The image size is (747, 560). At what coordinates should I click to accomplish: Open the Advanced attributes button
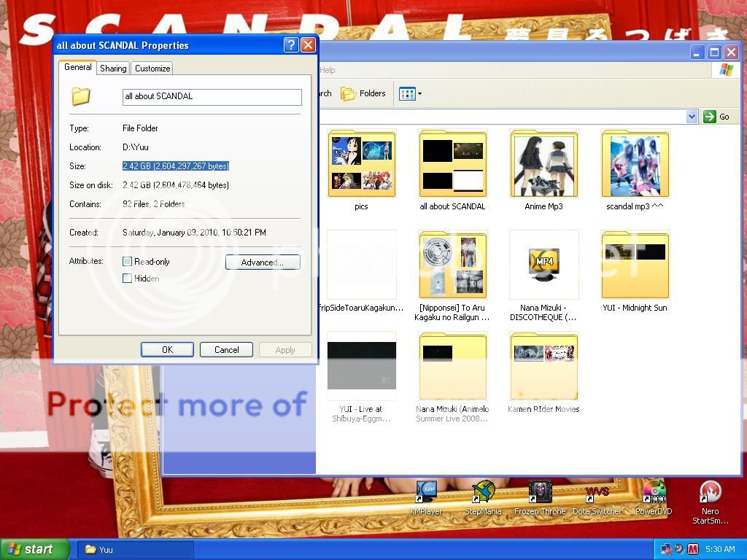pyautogui.click(x=263, y=262)
